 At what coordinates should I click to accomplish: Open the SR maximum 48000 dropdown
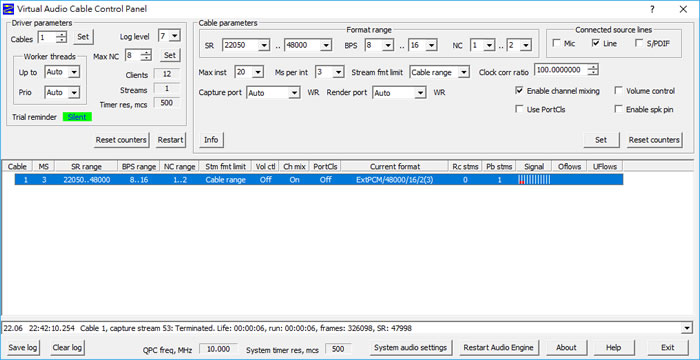coord(326,45)
